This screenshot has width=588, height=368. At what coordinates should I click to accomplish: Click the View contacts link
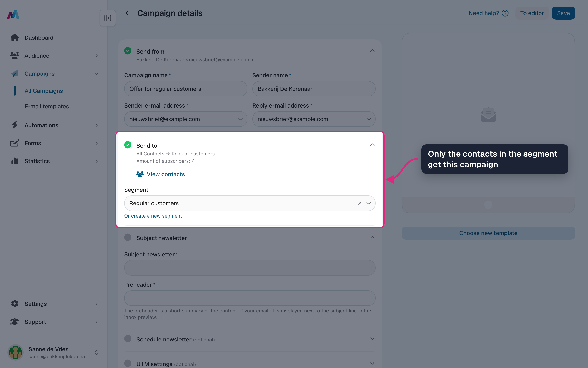(x=166, y=174)
